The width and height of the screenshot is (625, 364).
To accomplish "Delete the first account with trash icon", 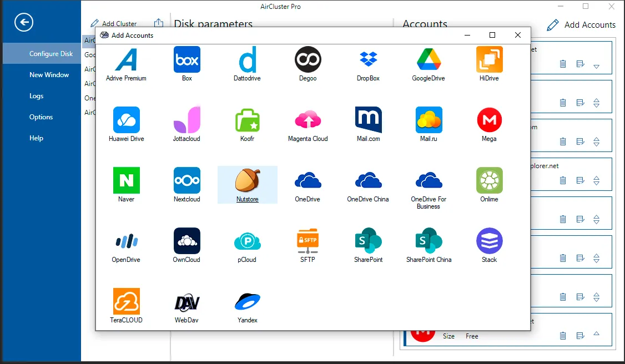I will point(563,64).
